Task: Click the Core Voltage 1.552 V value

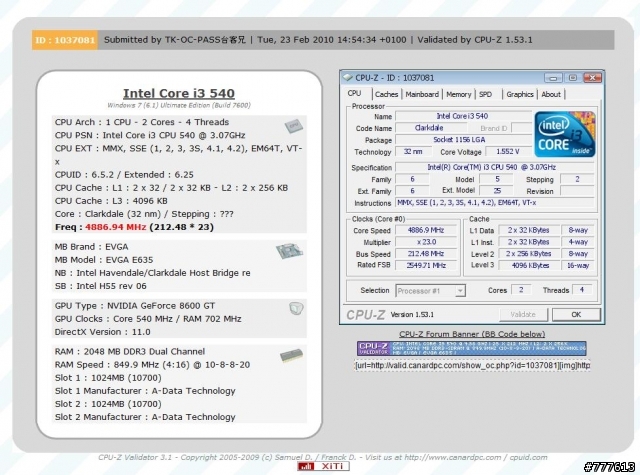Action: click(508, 151)
